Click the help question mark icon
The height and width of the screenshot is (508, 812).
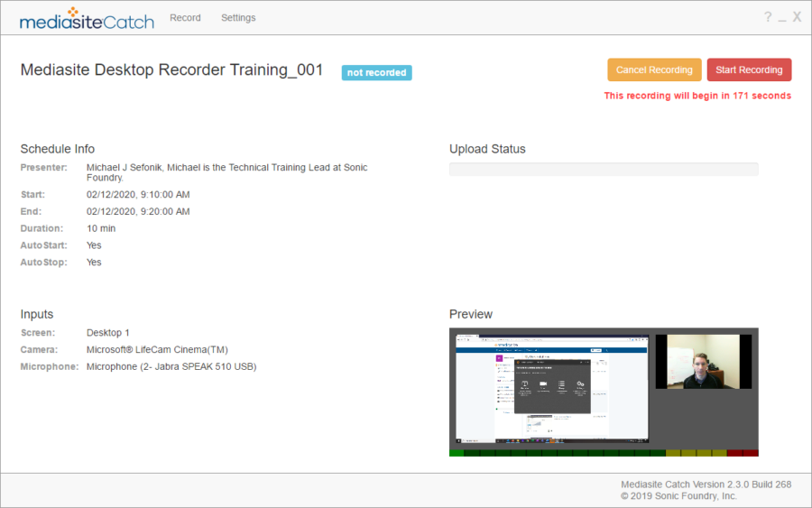(768, 17)
